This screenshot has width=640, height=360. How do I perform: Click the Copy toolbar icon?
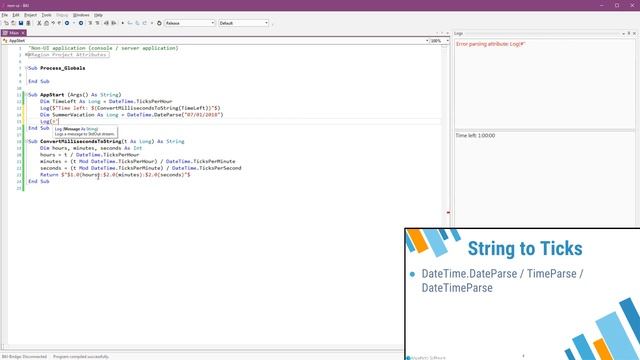46,23
